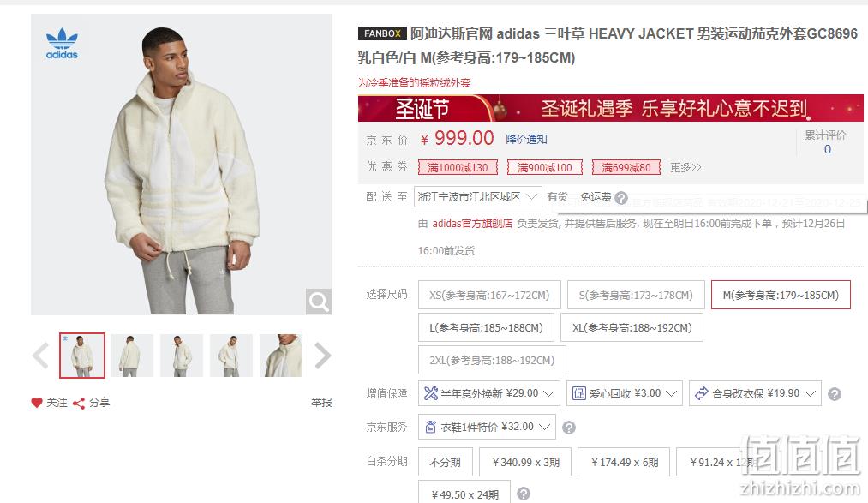Click 降价通知 price alert link
The image size is (868, 503).
(526, 139)
